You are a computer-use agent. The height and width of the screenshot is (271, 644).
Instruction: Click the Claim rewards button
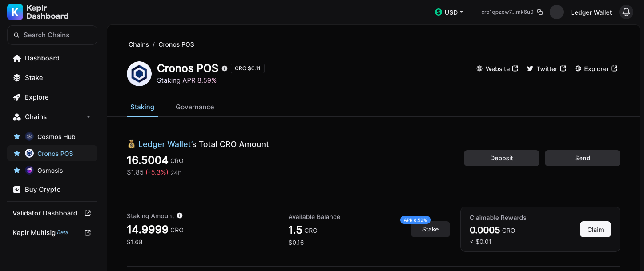(x=595, y=230)
